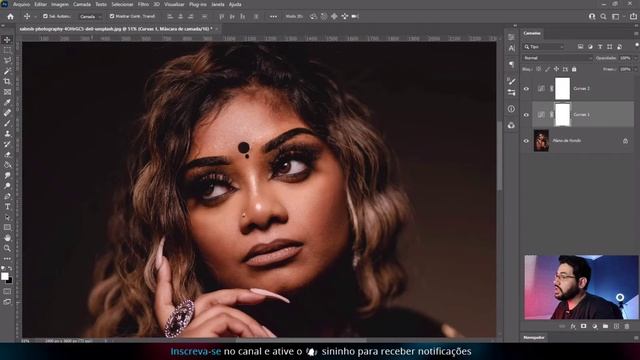Select the Rectangle shape tool
Viewport: 640px width, 360px height.
pos(7,227)
